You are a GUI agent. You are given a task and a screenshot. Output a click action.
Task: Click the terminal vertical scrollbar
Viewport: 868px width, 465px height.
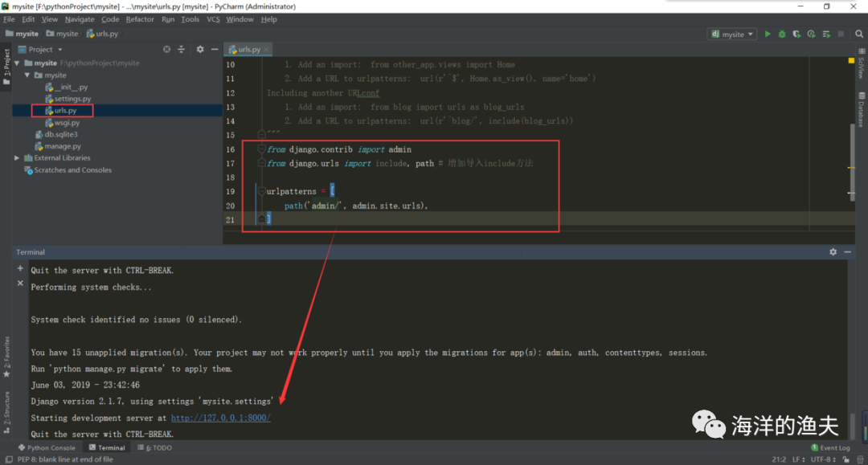(853, 426)
